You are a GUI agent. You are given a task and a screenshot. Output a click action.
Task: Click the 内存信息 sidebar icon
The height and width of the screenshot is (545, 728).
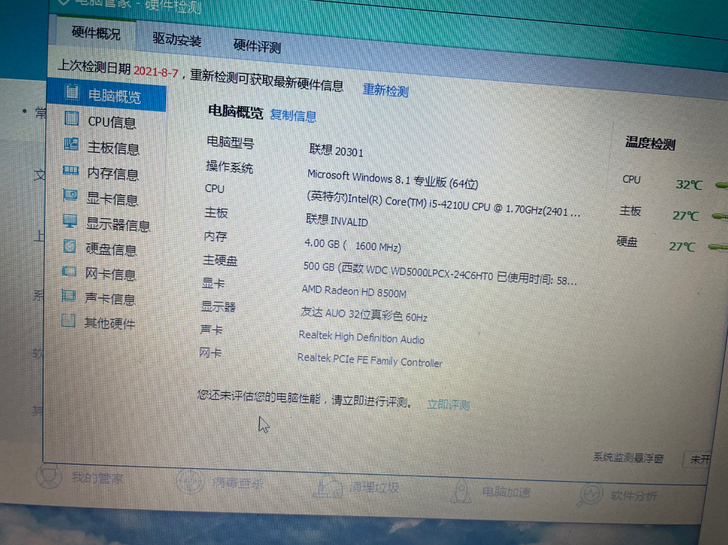click(71, 170)
